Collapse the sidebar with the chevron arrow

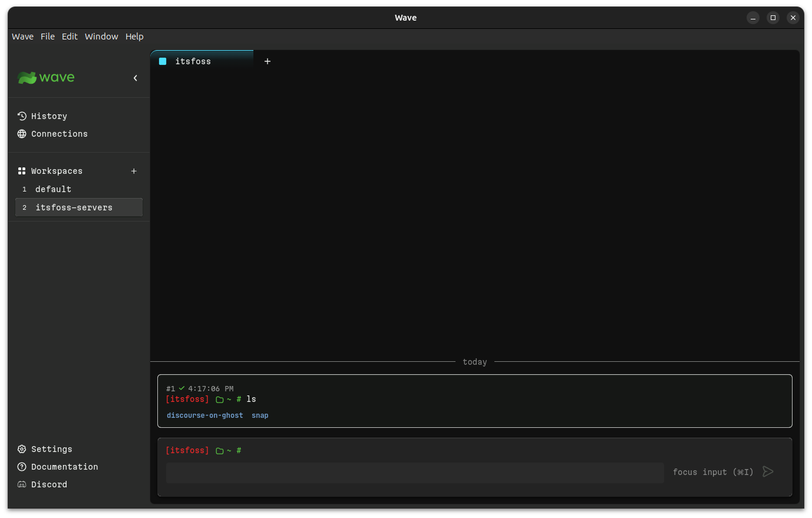click(136, 77)
